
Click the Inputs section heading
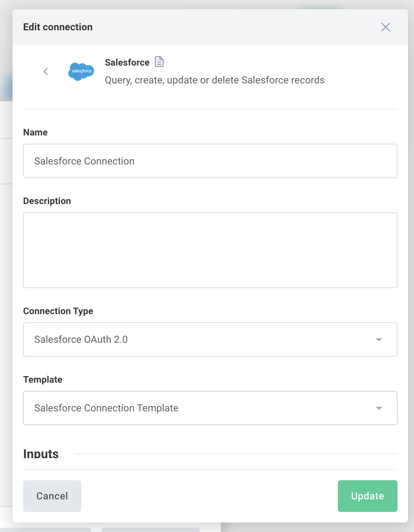click(41, 454)
